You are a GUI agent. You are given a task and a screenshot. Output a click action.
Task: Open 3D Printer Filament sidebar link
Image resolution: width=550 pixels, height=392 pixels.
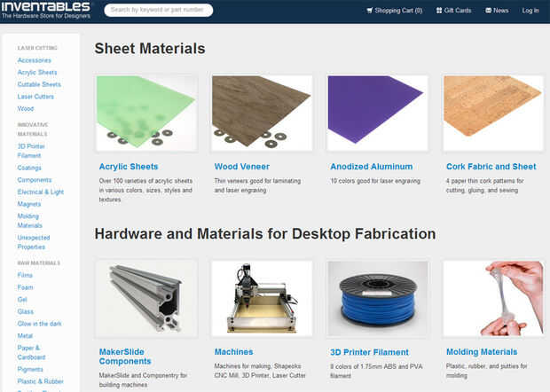point(31,151)
